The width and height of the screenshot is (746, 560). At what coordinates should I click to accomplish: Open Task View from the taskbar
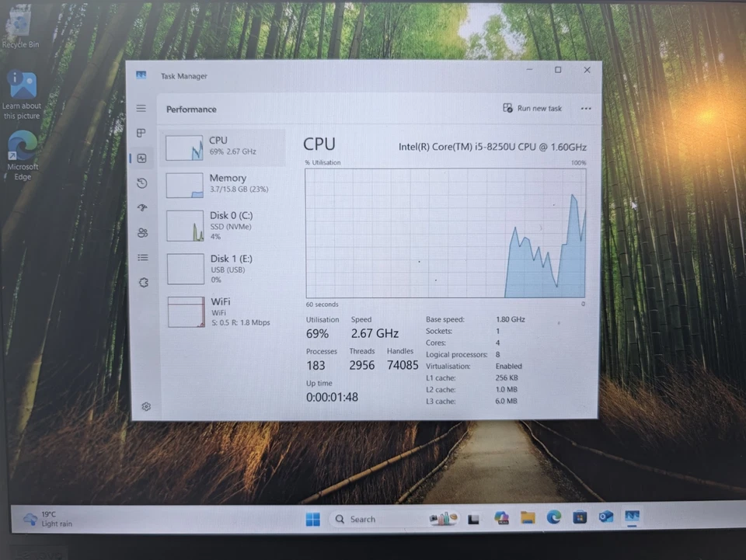click(473, 519)
